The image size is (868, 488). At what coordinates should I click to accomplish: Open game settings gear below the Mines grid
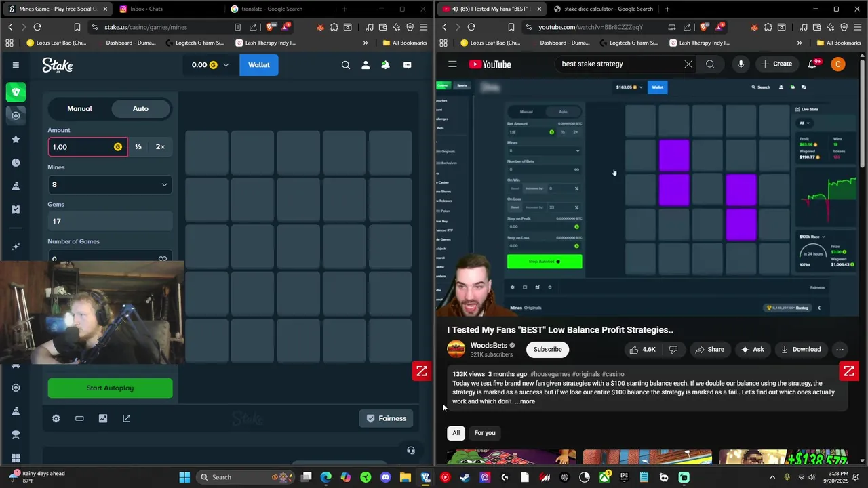coord(56,418)
